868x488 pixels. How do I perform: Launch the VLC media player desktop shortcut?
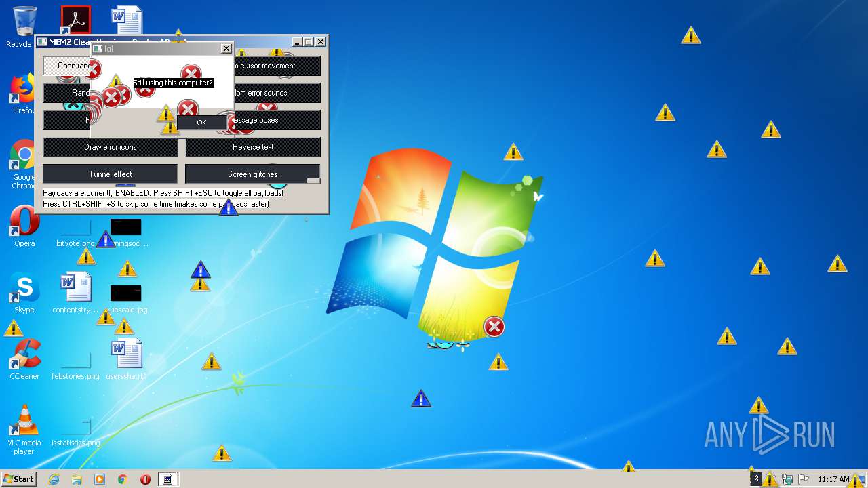(x=24, y=430)
